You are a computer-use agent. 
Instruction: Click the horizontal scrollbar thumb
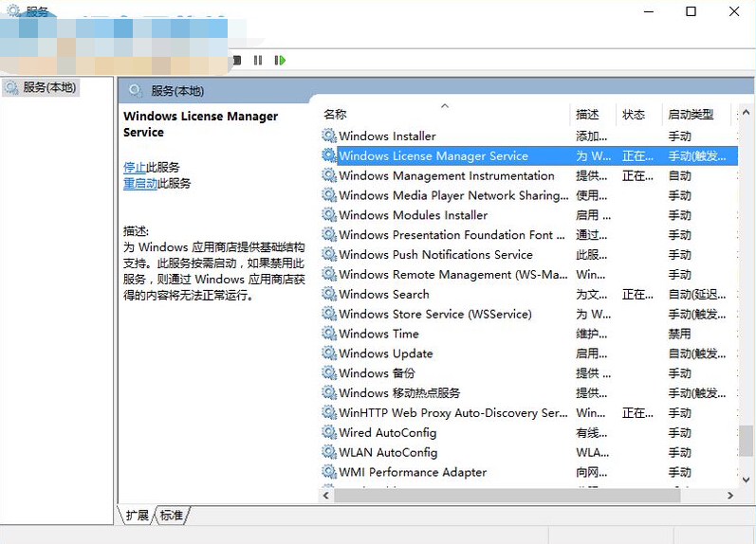coord(507,496)
